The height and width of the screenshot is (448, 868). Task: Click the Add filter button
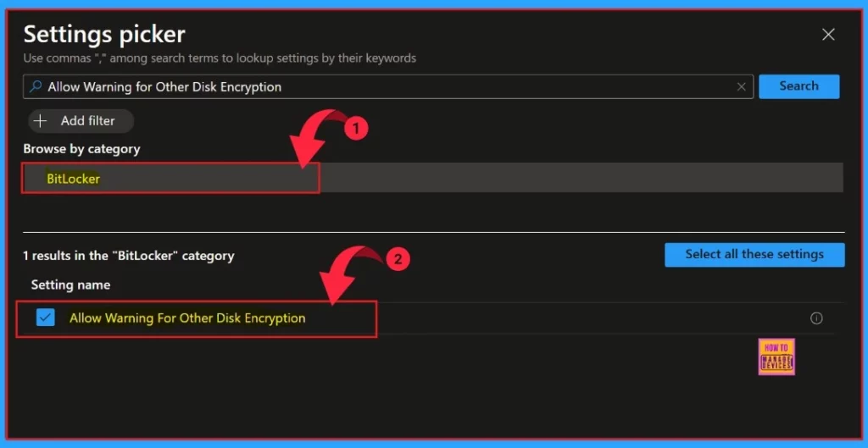click(81, 120)
